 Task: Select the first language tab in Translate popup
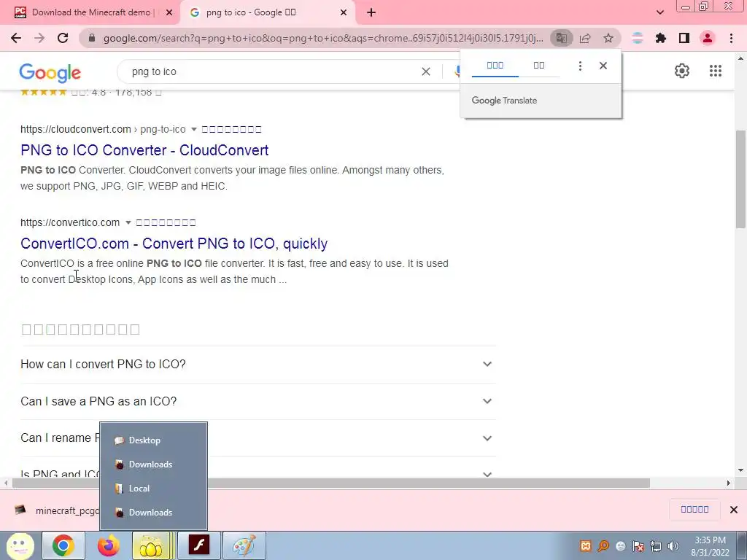click(x=495, y=66)
